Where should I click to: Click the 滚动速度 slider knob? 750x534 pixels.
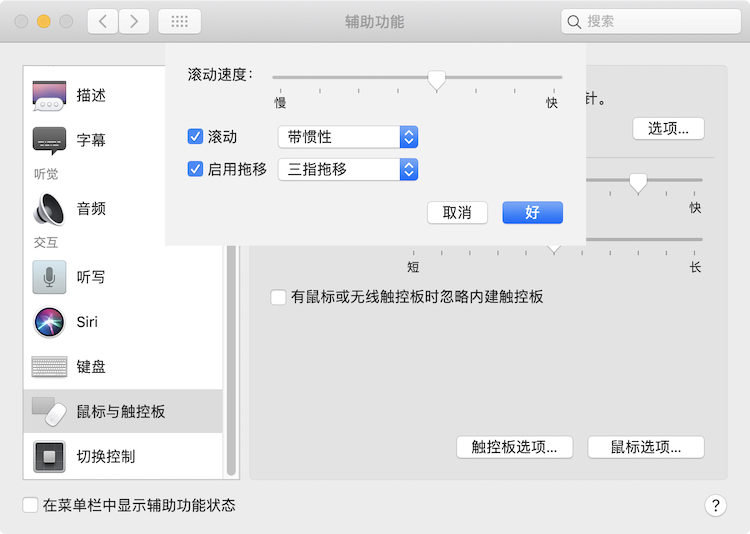click(x=436, y=79)
